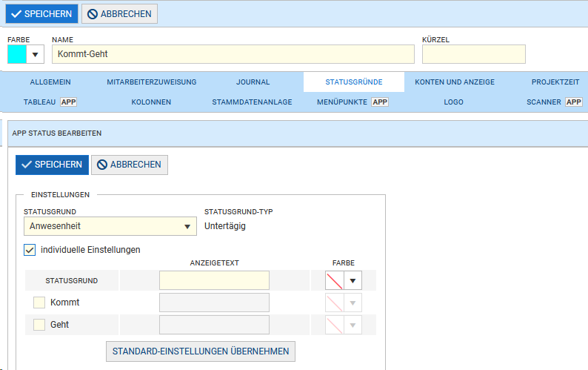
Task: Switch to the Journal tab
Action: click(253, 82)
